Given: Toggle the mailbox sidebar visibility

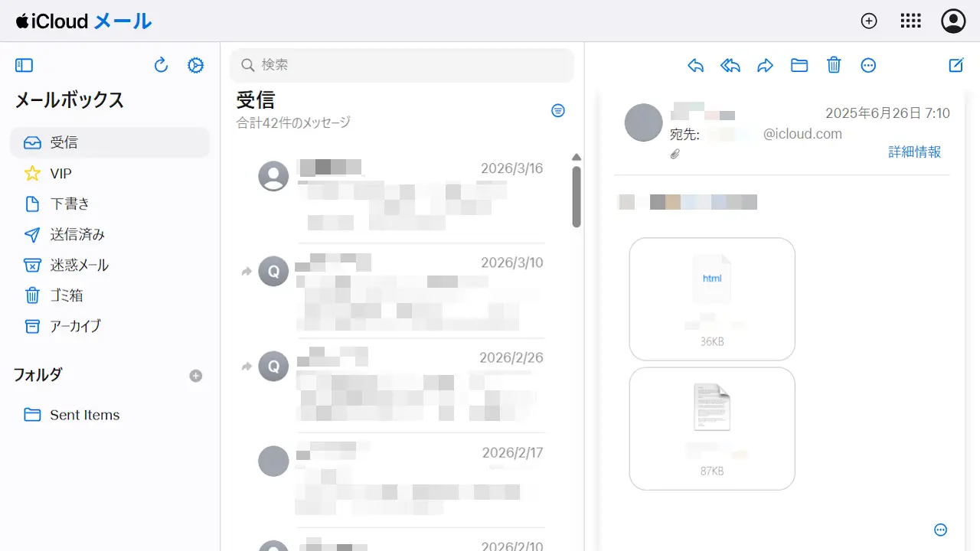Looking at the screenshot, I should [x=24, y=66].
